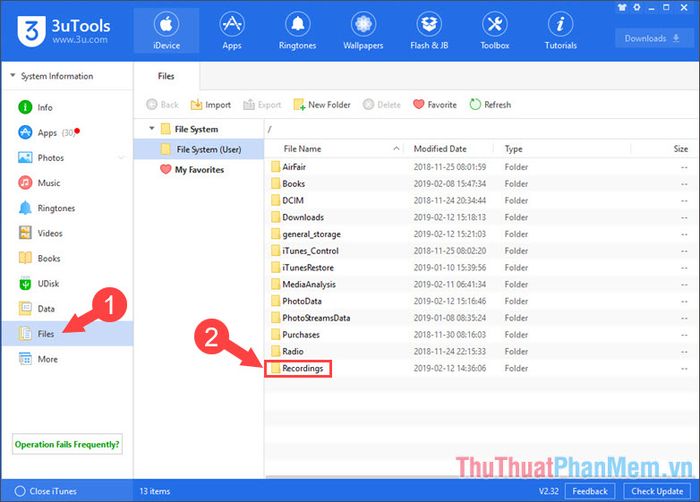Open the settings gear icon in title bar
Image resolution: width=700 pixels, height=502 pixels.
(x=637, y=7)
